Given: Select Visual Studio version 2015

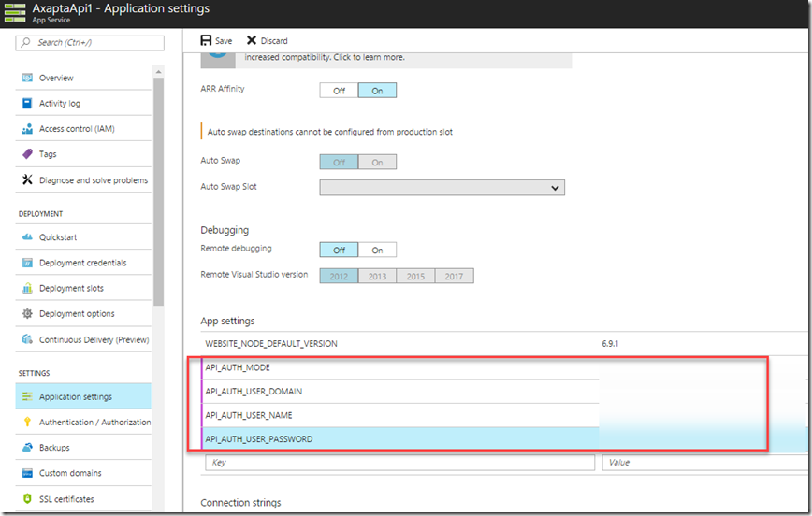Looking at the screenshot, I should click(415, 276).
